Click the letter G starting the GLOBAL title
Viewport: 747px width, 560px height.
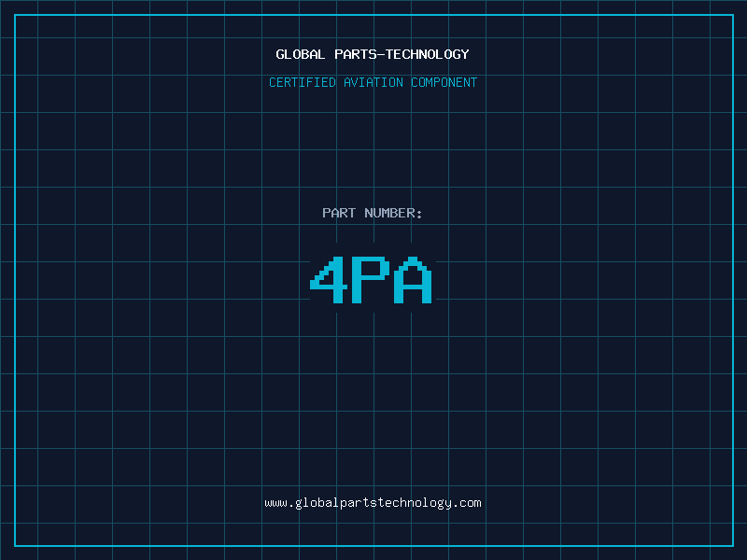(280, 54)
